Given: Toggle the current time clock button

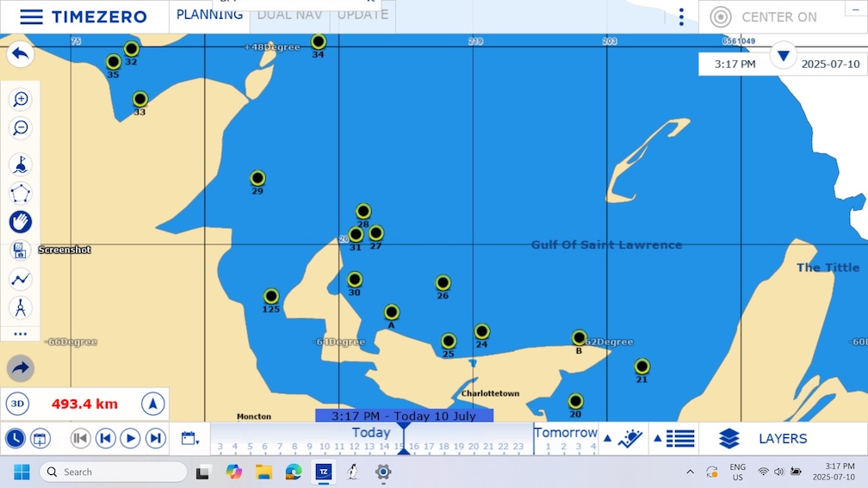Looking at the screenshot, I should tap(15, 439).
